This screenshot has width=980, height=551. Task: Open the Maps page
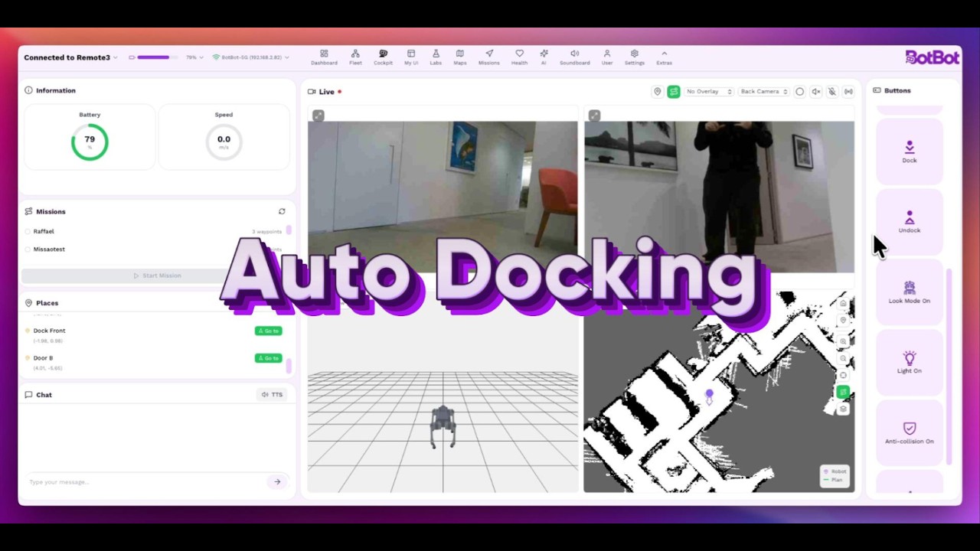[x=460, y=57]
